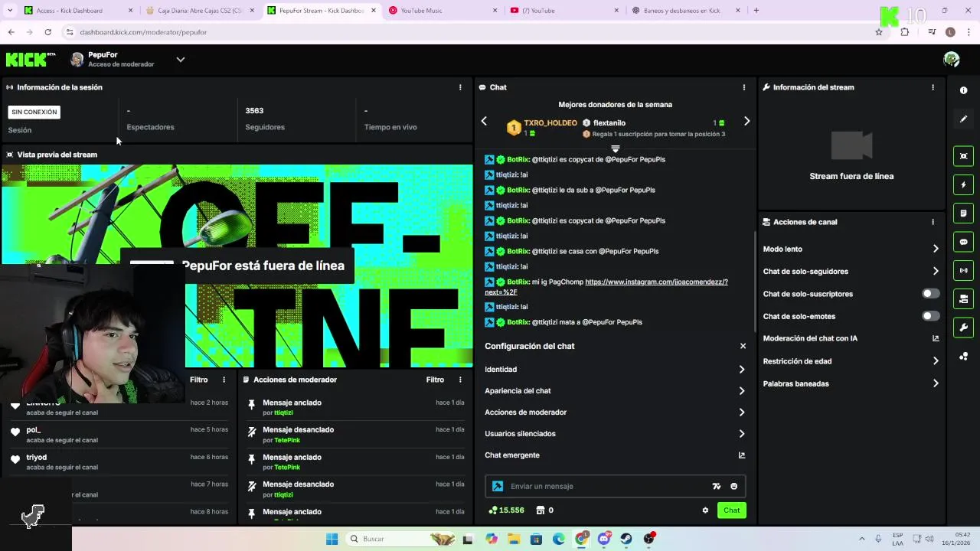Screen dimensions: 980x551
Task: Open OBS Studio from the taskbar
Action: coord(649,539)
